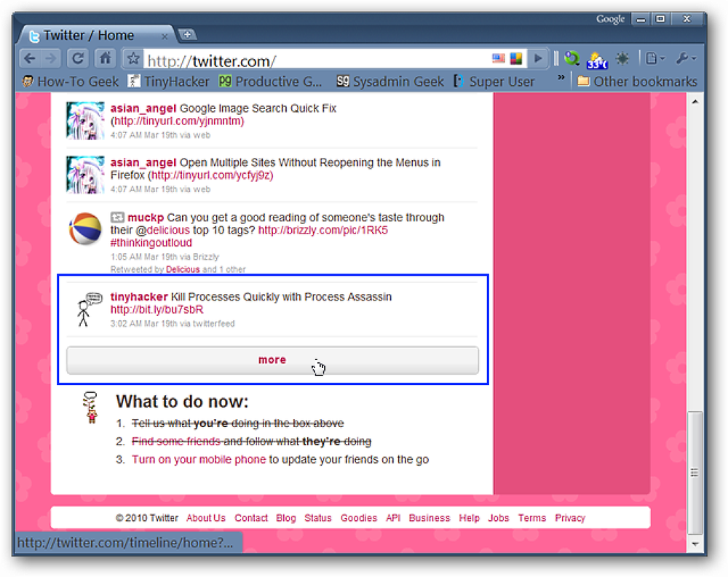Click the sun-shaped extension icon
728x577 pixels.
622,58
